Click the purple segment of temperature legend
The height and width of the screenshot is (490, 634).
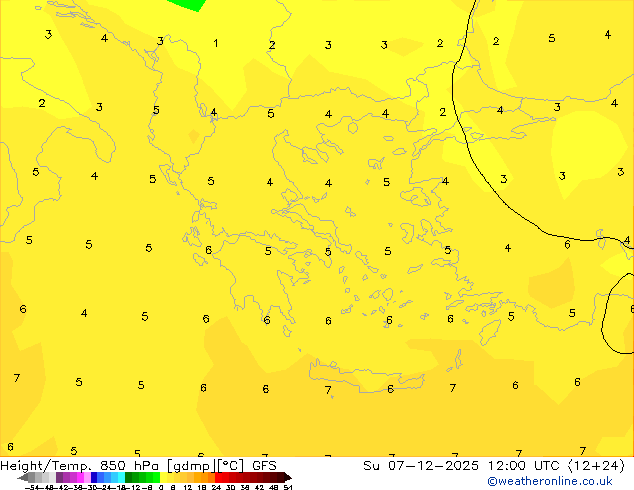pyautogui.click(x=66, y=477)
